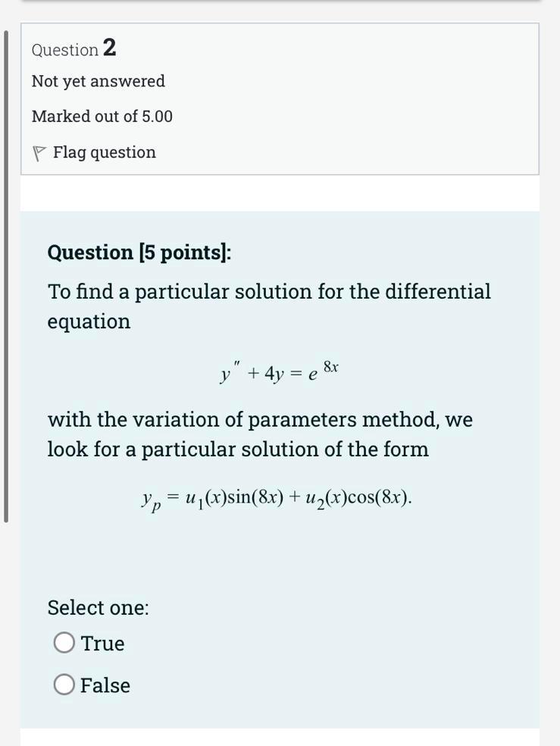Click the quiz question panel background

[280, 553]
